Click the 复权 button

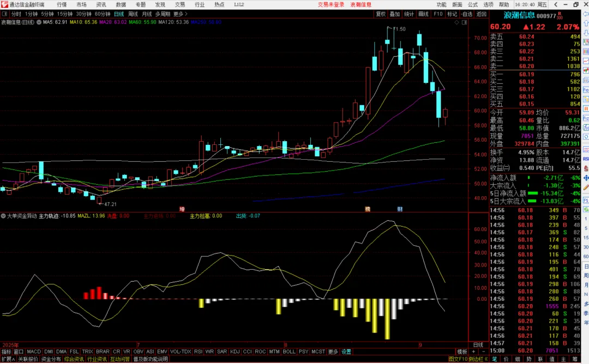pos(381,14)
